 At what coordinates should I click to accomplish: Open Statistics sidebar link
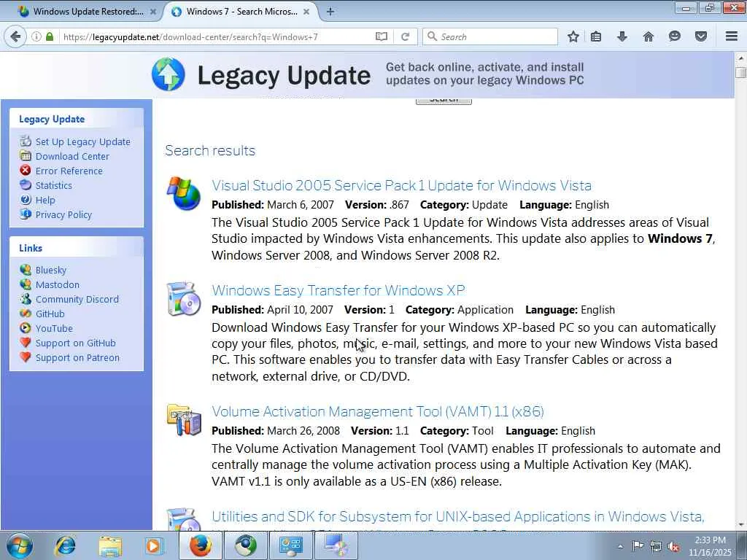tap(53, 185)
